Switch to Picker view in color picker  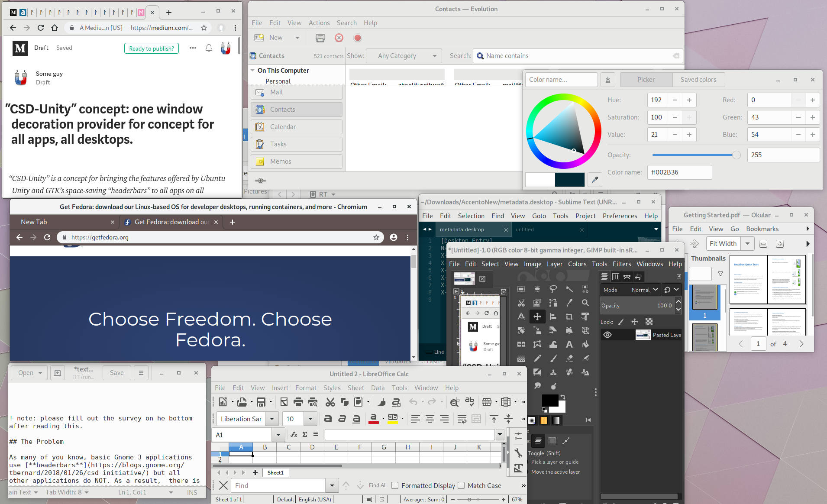(x=646, y=80)
